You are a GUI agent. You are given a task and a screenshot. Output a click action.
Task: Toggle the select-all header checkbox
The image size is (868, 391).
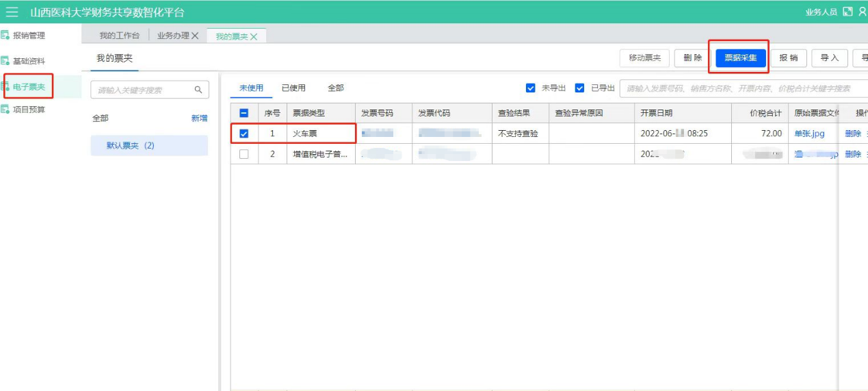point(244,113)
